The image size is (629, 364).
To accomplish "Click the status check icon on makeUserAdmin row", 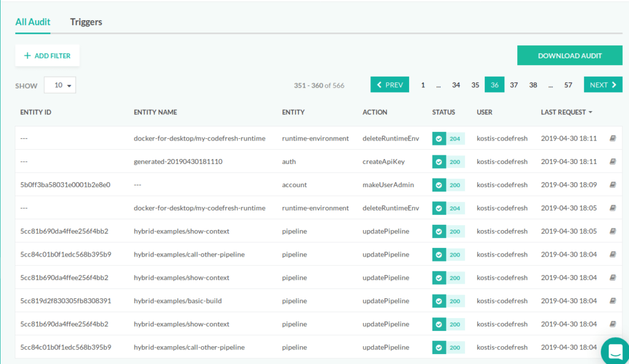I will (439, 185).
